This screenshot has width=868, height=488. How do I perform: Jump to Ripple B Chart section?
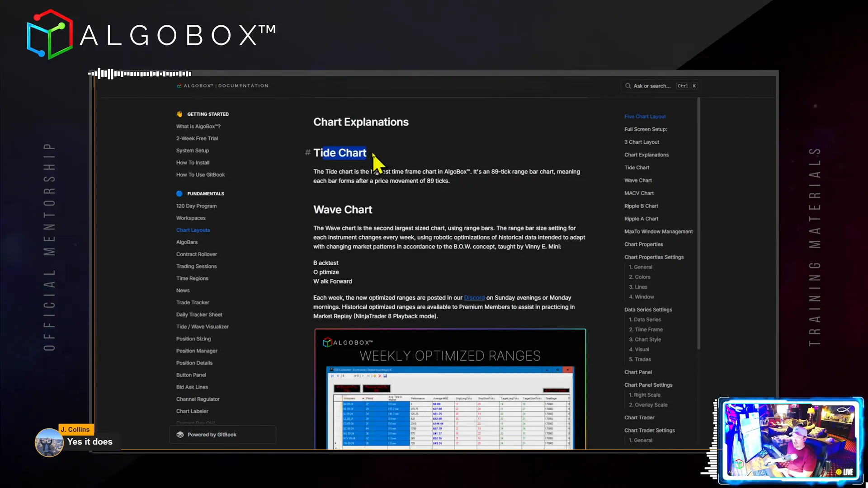[642, 206]
